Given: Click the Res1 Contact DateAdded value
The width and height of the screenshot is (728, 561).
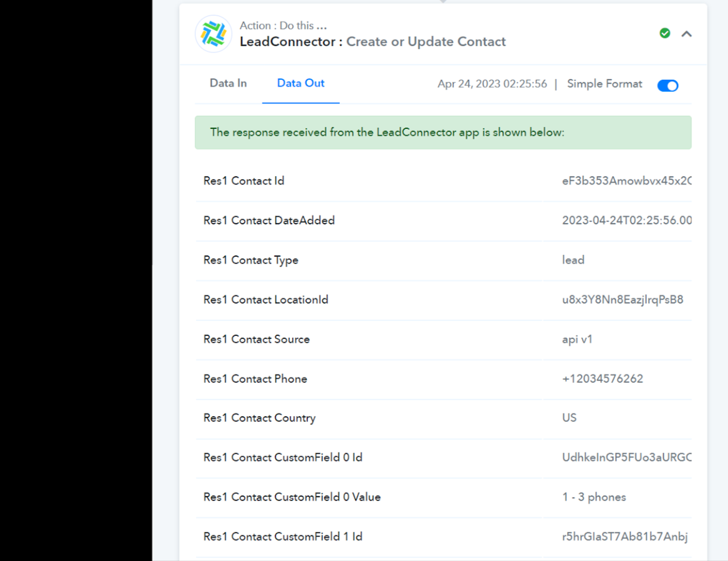Looking at the screenshot, I should point(626,221).
